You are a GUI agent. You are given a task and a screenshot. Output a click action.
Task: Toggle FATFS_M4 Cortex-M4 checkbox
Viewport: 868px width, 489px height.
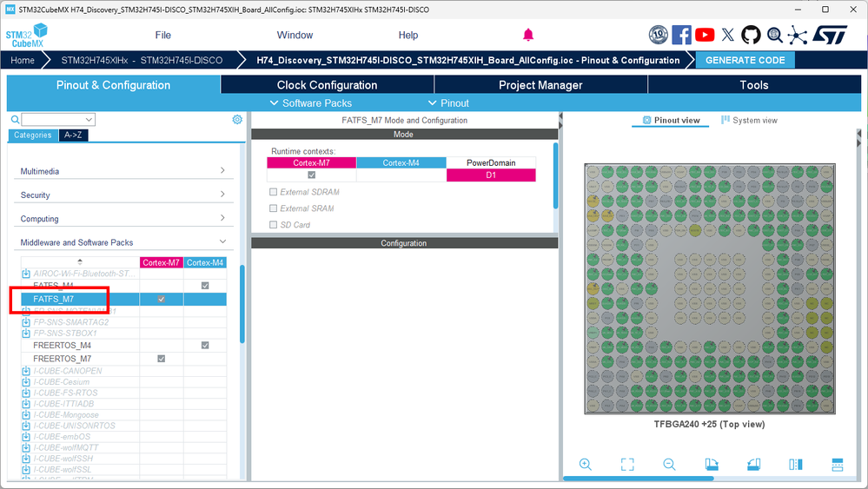pos(205,286)
